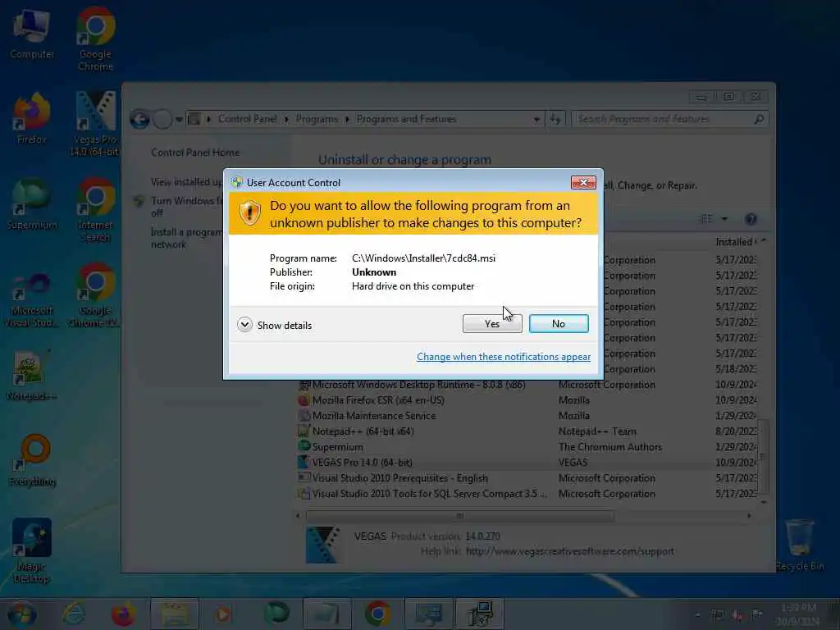
Task: Select Visual Studio 2010 Prerequisites row
Action: click(x=527, y=478)
